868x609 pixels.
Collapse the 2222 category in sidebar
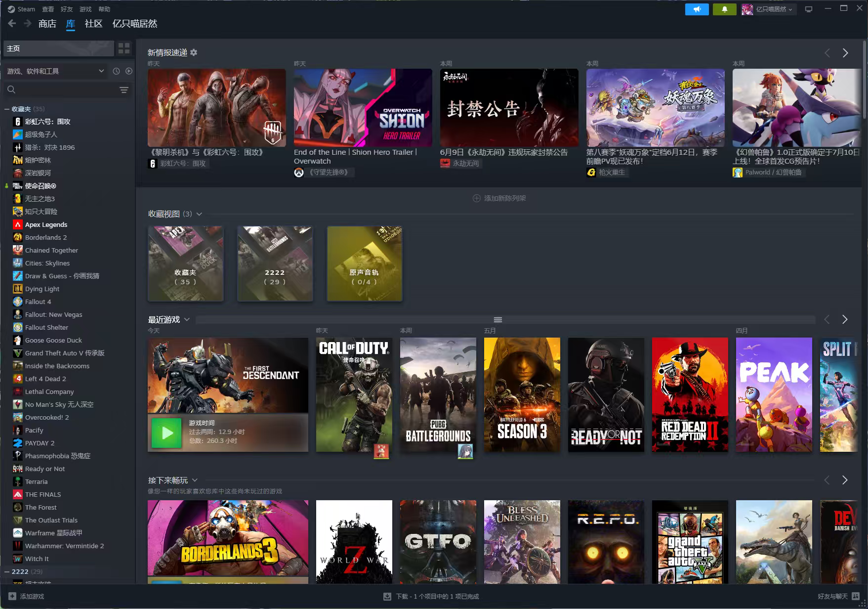tap(7, 571)
